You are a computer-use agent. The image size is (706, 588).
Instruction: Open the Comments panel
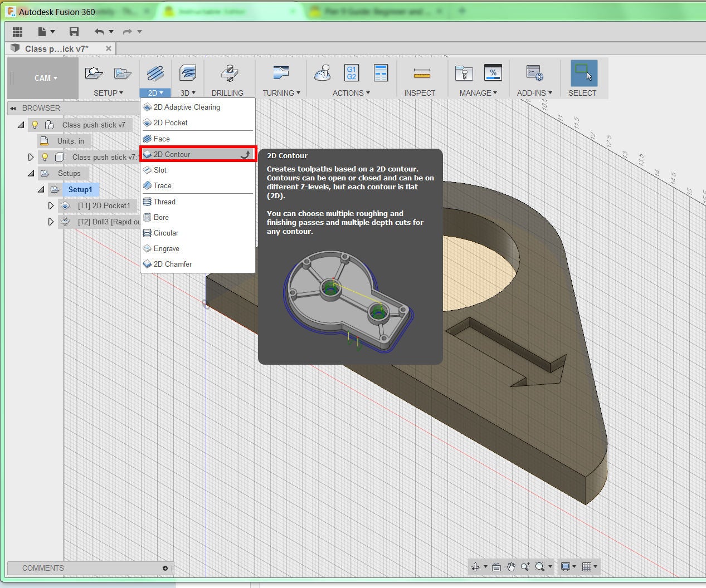point(43,567)
